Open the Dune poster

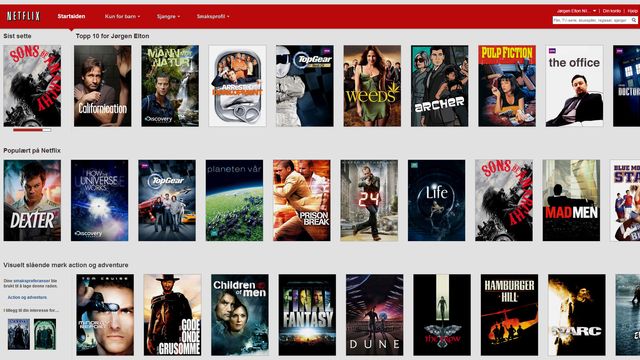pyautogui.click(x=375, y=315)
